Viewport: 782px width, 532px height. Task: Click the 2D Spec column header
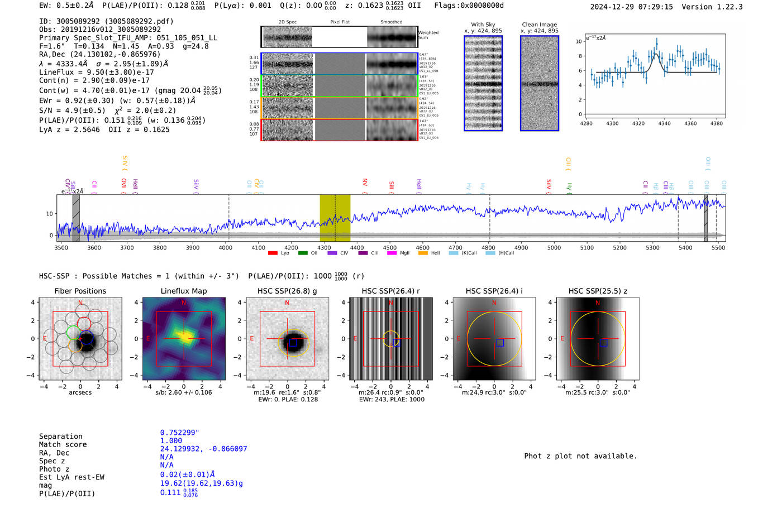[288, 22]
